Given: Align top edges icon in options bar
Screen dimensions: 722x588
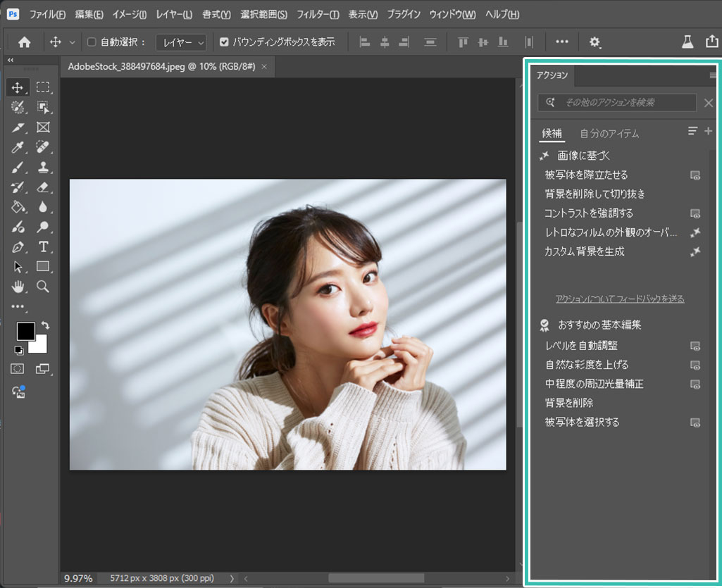Looking at the screenshot, I should pos(463,42).
